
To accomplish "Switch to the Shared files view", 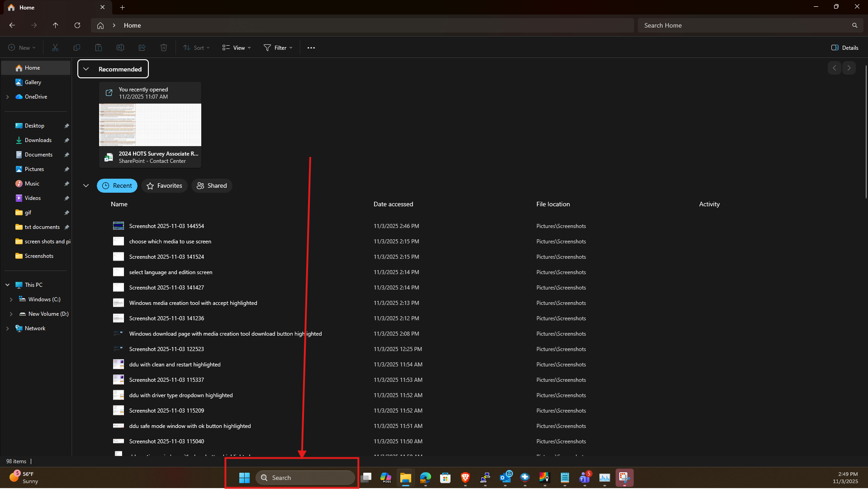I will [212, 185].
